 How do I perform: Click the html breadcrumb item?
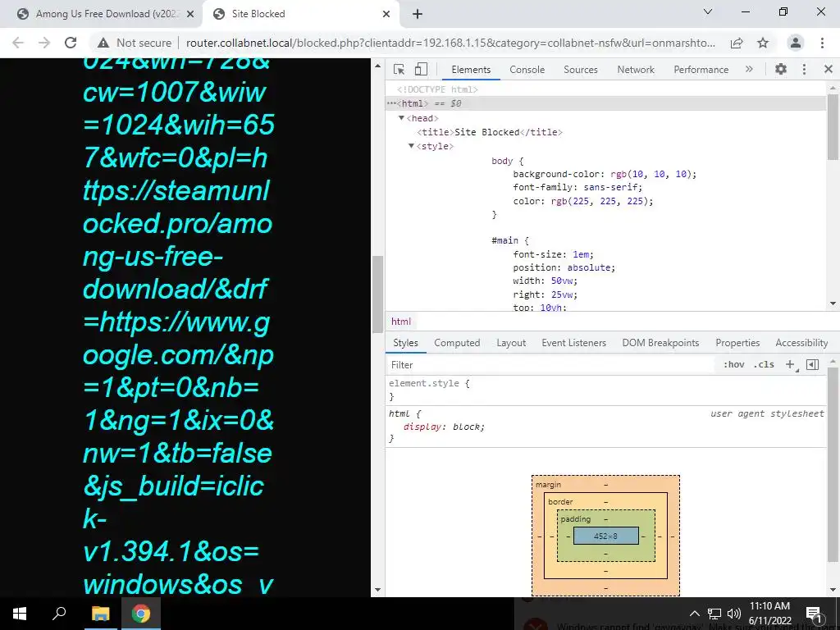click(400, 322)
